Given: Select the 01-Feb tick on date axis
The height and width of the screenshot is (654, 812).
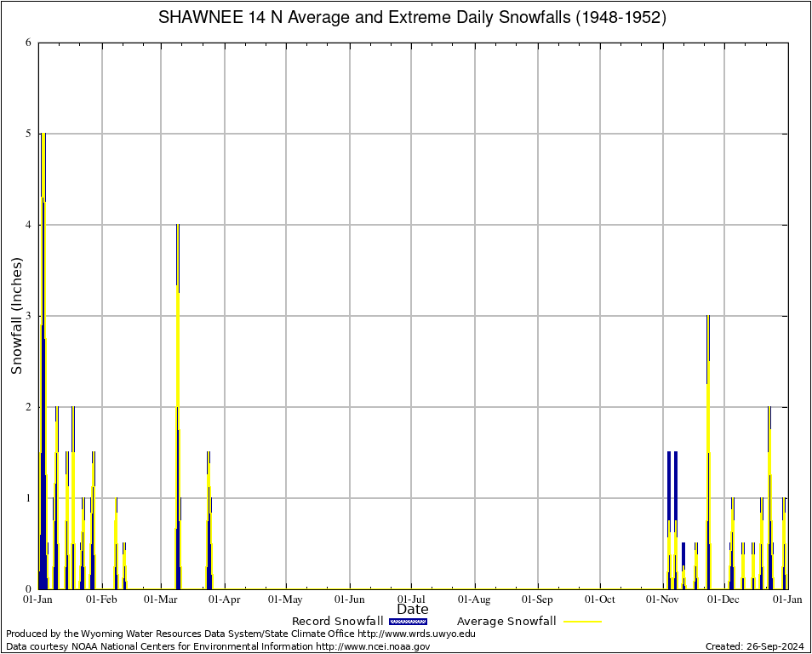Looking at the screenshot, I should [x=101, y=599].
